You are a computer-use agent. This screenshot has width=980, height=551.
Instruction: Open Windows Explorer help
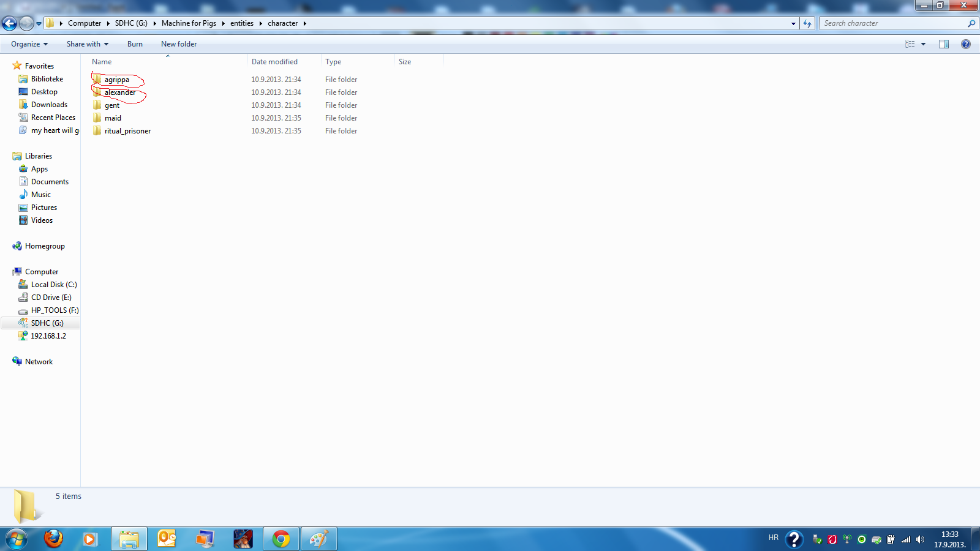966,44
